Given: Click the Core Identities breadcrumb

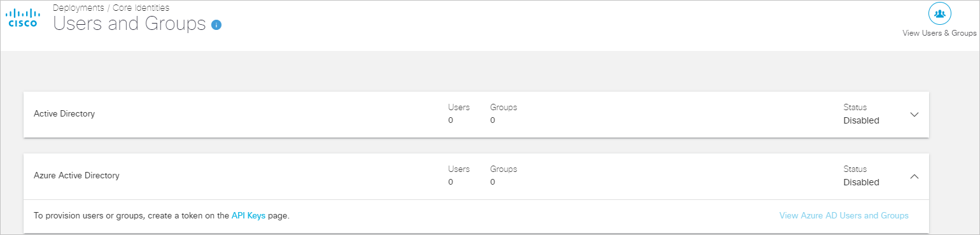Looking at the screenshot, I should tap(141, 8).
